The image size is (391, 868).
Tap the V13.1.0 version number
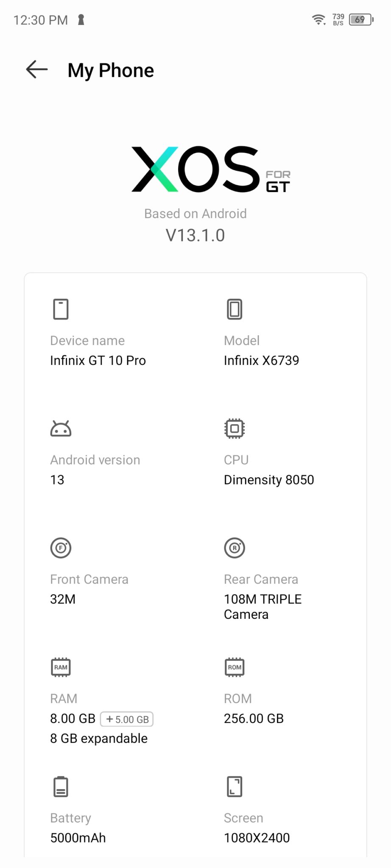(x=195, y=235)
